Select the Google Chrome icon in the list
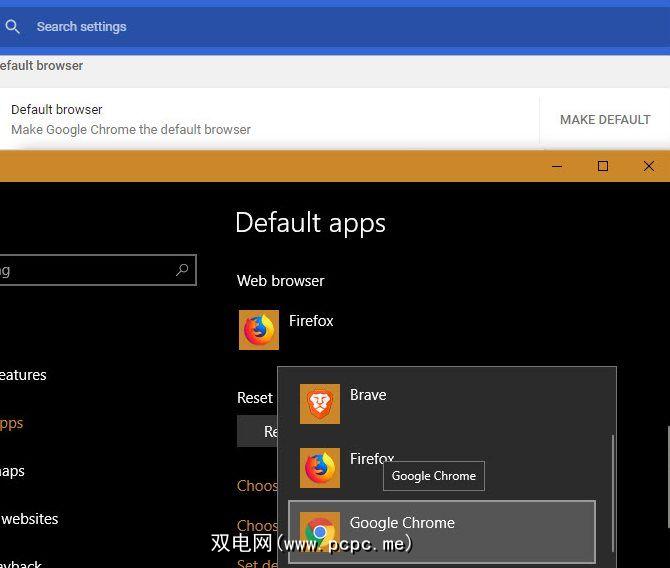This screenshot has height=568, width=670. pos(320,532)
